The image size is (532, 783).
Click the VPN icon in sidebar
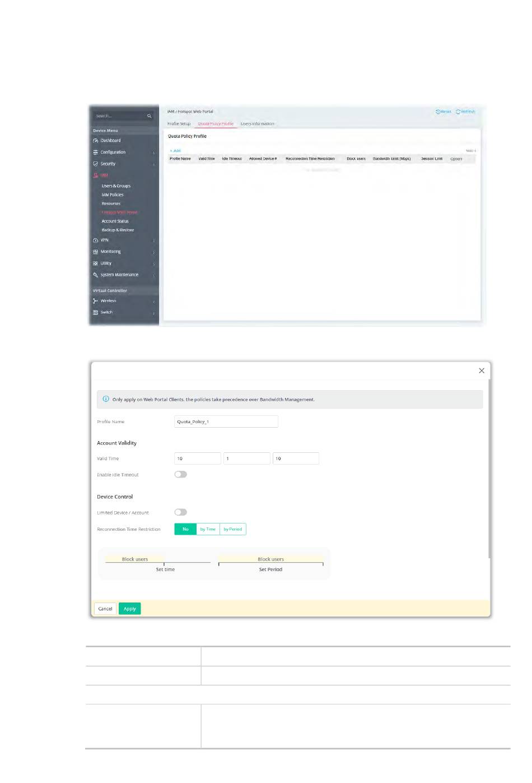click(x=96, y=240)
